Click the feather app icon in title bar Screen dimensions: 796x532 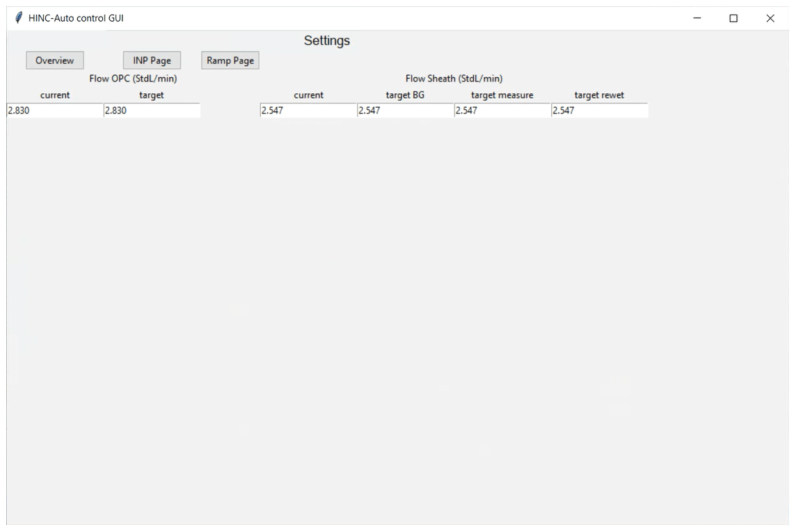pos(18,18)
